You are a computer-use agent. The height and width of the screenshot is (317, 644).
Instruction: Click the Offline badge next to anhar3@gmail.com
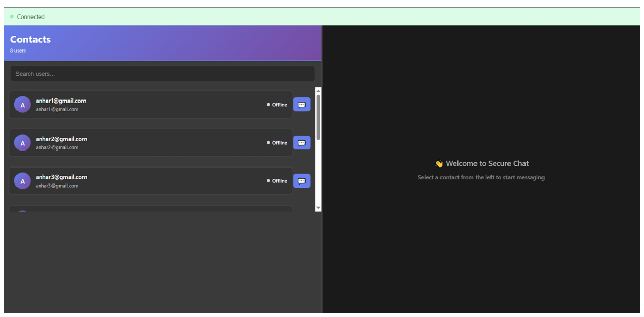277,181
